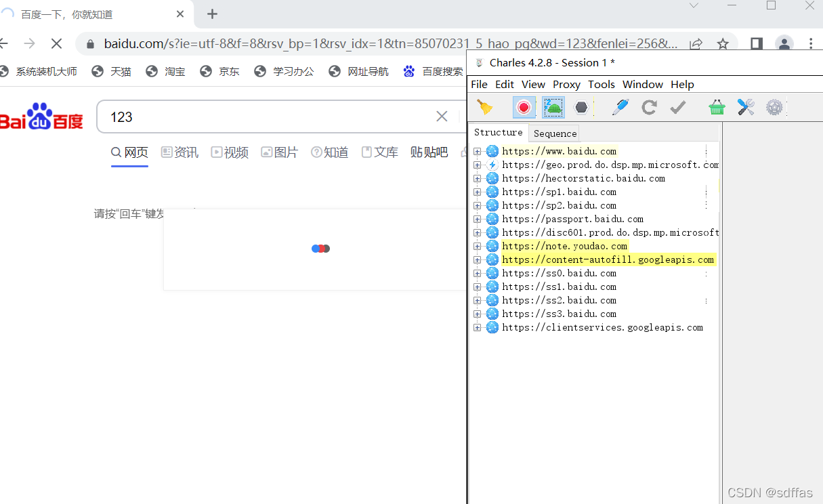Open the Proxy menu in Charles

(566, 85)
